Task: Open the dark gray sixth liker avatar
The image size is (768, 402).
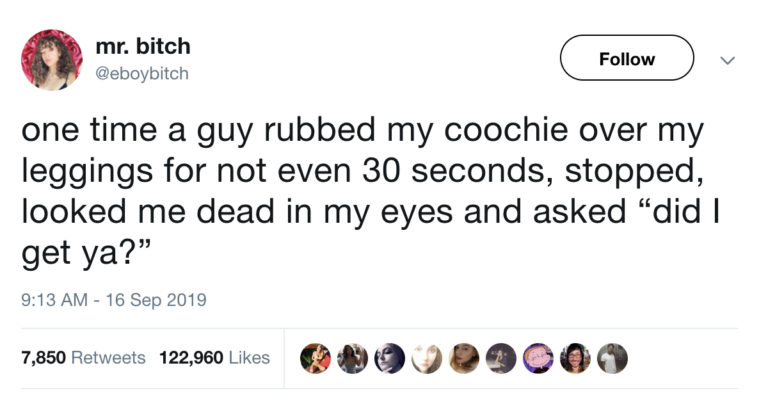Action: coord(501,358)
